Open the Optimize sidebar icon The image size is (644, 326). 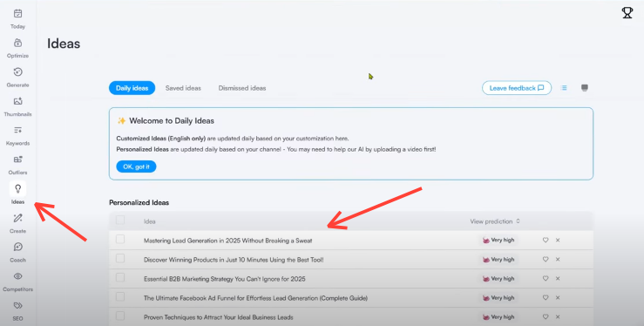click(x=17, y=43)
